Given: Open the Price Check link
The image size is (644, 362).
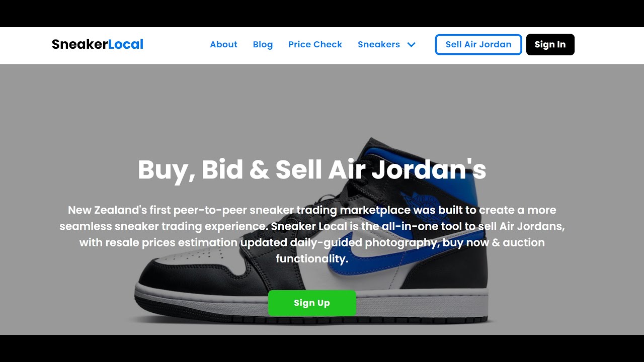Looking at the screenshot, I should pyautogui.click(x=315, y=44).
